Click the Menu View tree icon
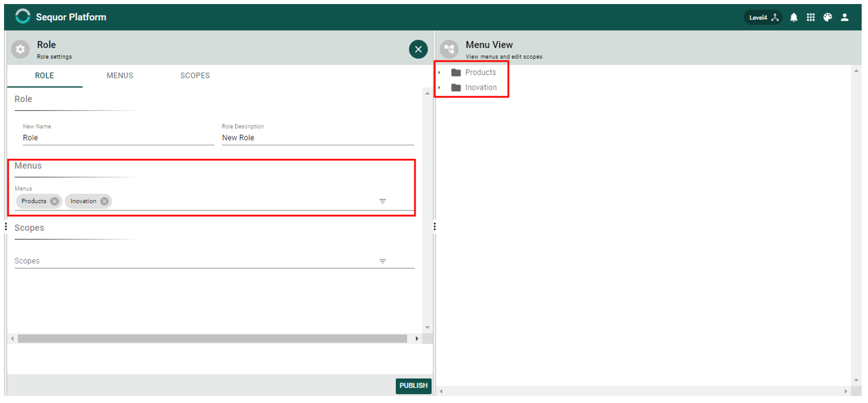Screen dimensions: 868x403 click(450, 50)
